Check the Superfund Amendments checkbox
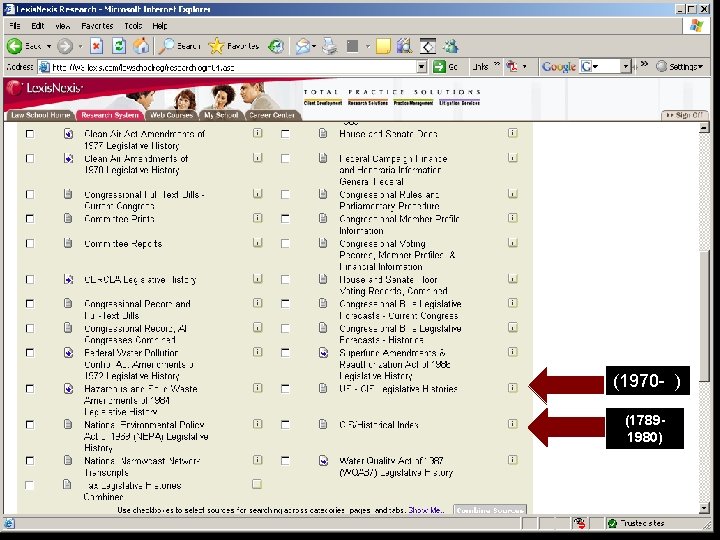Viewport: 720px width, 540px height. point(285,353)
